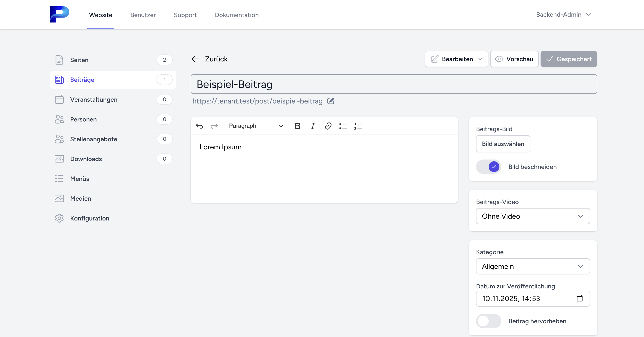Screen dimensions: 644x337
Task: Click the Vorschau preview button
Action: tap(514, 59)
